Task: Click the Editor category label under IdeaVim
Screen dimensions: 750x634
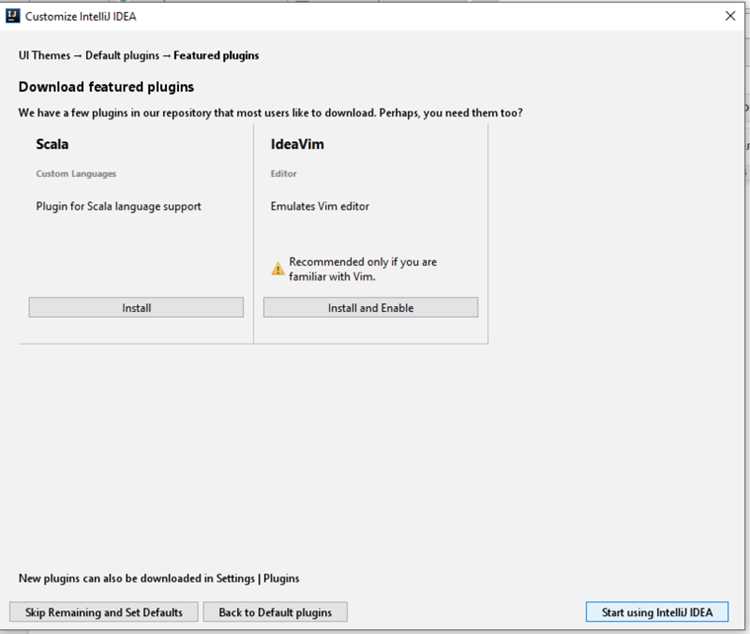Action: coord(283,174)
